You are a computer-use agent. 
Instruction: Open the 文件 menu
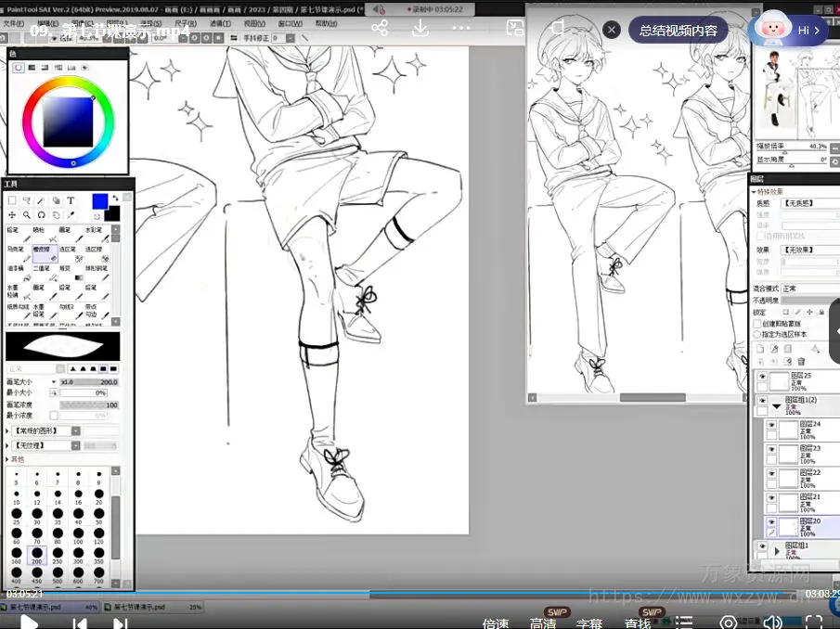13,23
